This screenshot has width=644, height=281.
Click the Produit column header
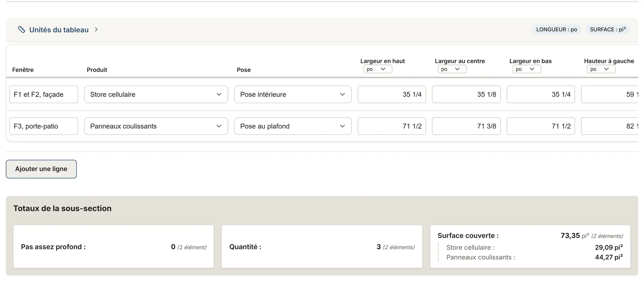tap(97, 70)
